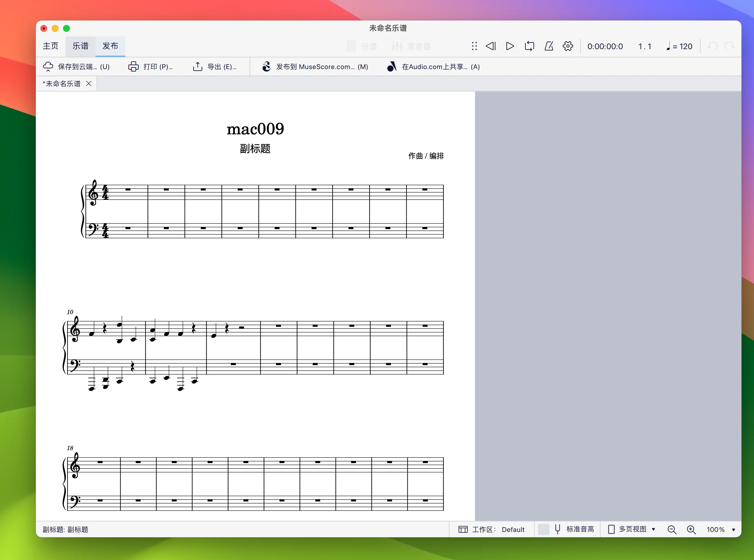Click the printer icon to print

pos(133,67)
